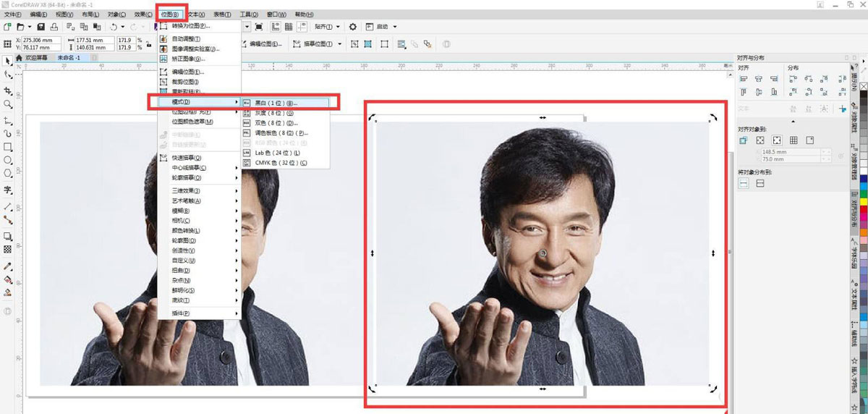Click the Undo arrow icon
This screenshot has height=414, width=868.
(x=113, y=27)
